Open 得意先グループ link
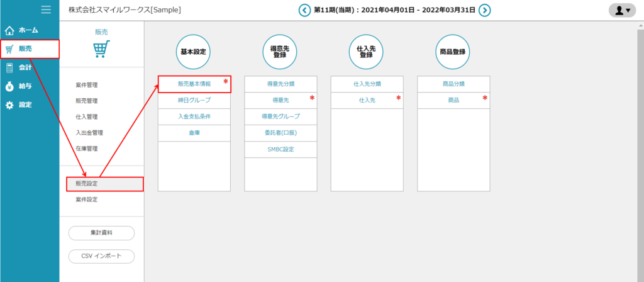The width and height of the screenshot is (644, 282). point(280,116)
